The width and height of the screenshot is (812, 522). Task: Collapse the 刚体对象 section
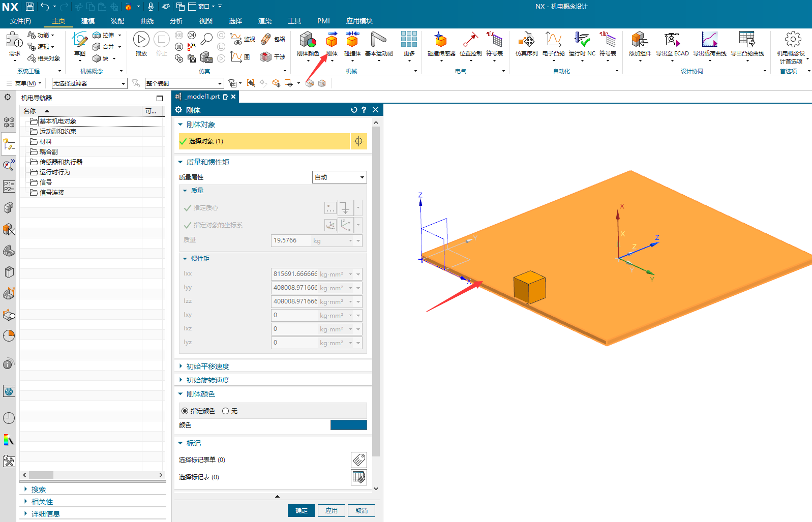point(180,125)
